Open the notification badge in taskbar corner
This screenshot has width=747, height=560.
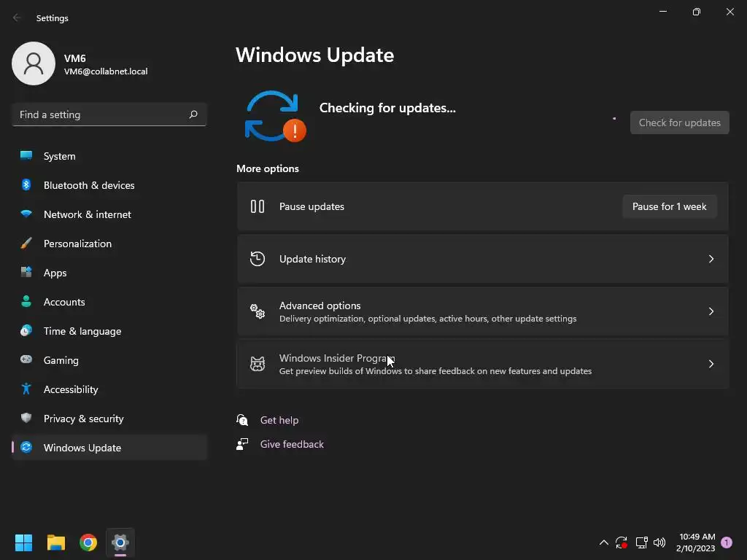pos(727,542)
